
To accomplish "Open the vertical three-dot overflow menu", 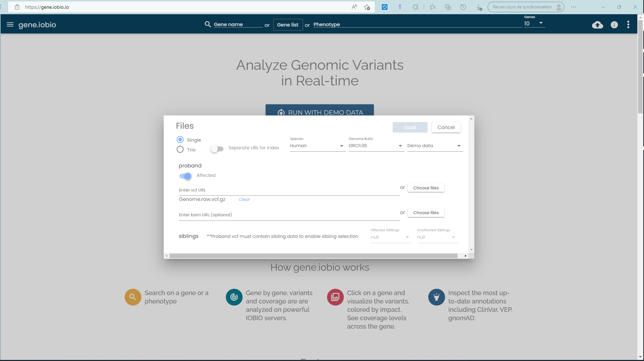I will tap(628, 24).
